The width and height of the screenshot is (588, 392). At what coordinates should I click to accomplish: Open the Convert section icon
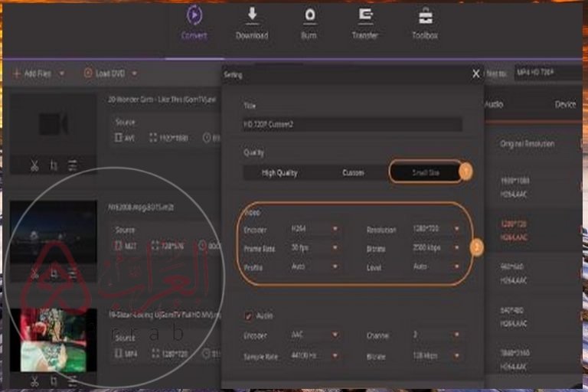(x=194, y=16)
